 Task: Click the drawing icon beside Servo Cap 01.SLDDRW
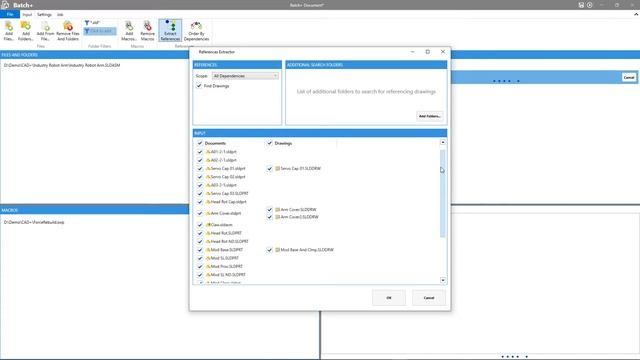coord(278,169)
